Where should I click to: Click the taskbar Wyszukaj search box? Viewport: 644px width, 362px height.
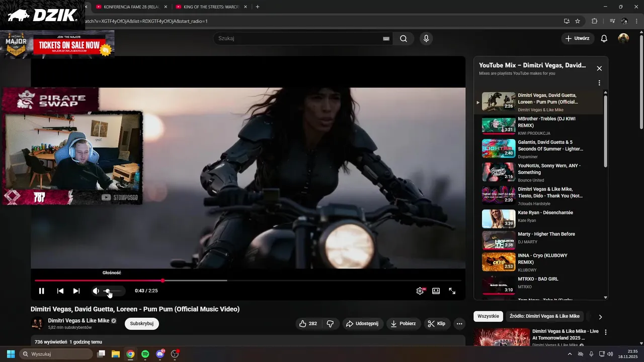tap(56, 354)
